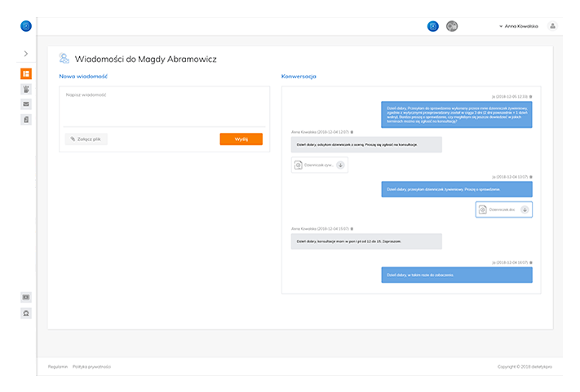Click the blue message 'w takim razie do zobaczenia'
The width and height of the screenshot is (580, 392).
[457, 275]
